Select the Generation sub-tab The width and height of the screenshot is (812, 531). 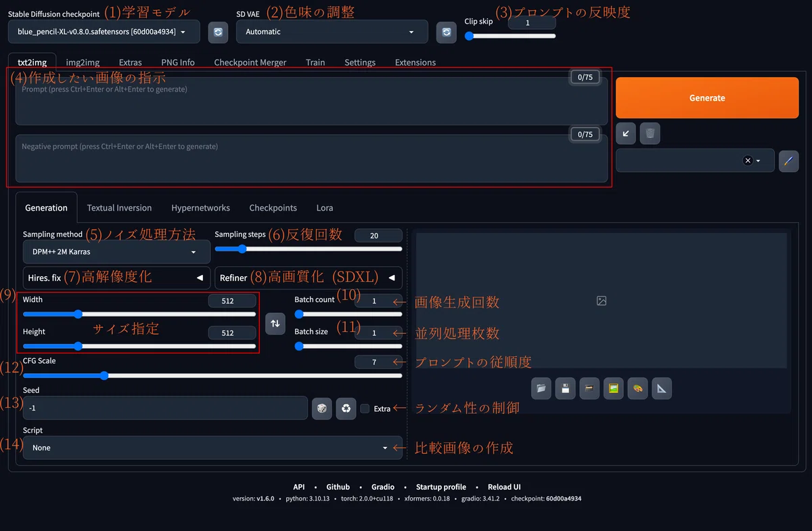click(47, 208)
